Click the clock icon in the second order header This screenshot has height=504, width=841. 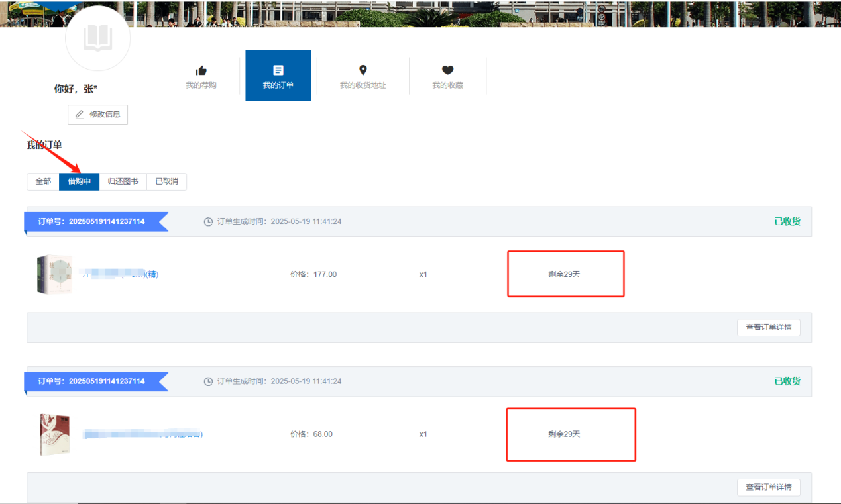(x=208, y=381)
